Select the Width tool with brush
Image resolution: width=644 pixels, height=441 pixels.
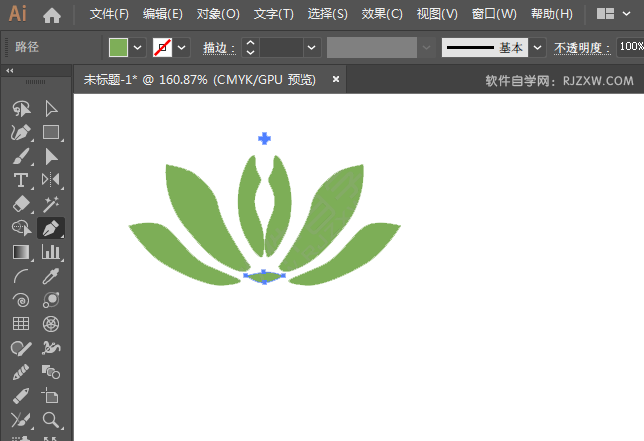pyautogui.click(x=21, y=420)
